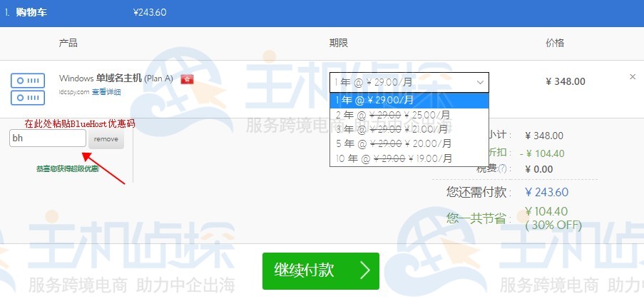Click the ¥ 348.00 product price
Image resolution: width=644 pixels, height=299 pixels.
[x=566, y=81]
